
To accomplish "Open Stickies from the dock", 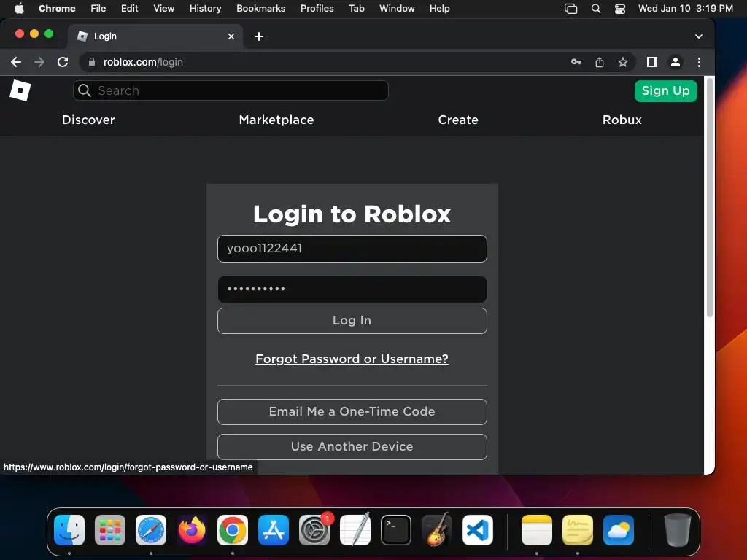I will pyautogui.click(x=578, y=530).
